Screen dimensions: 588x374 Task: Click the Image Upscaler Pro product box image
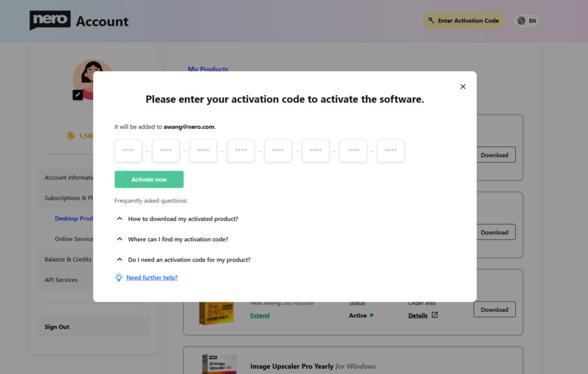coord(219,363)
